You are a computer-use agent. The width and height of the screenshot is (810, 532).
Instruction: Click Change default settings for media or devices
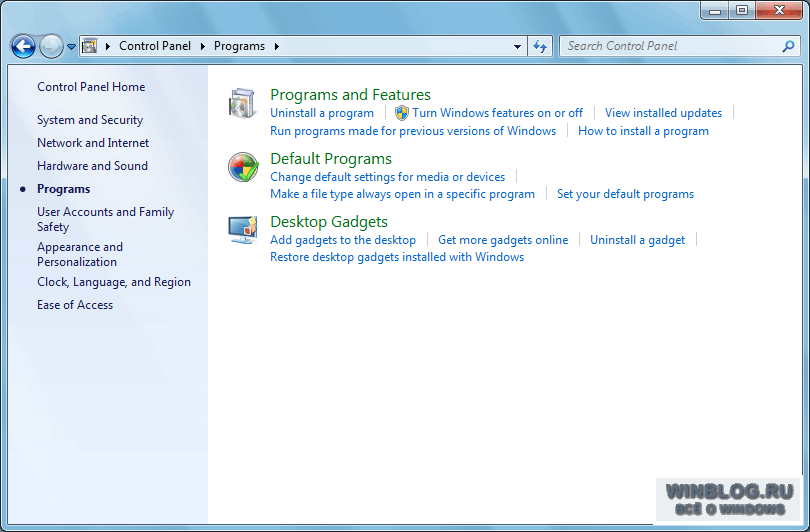[387, 177]
